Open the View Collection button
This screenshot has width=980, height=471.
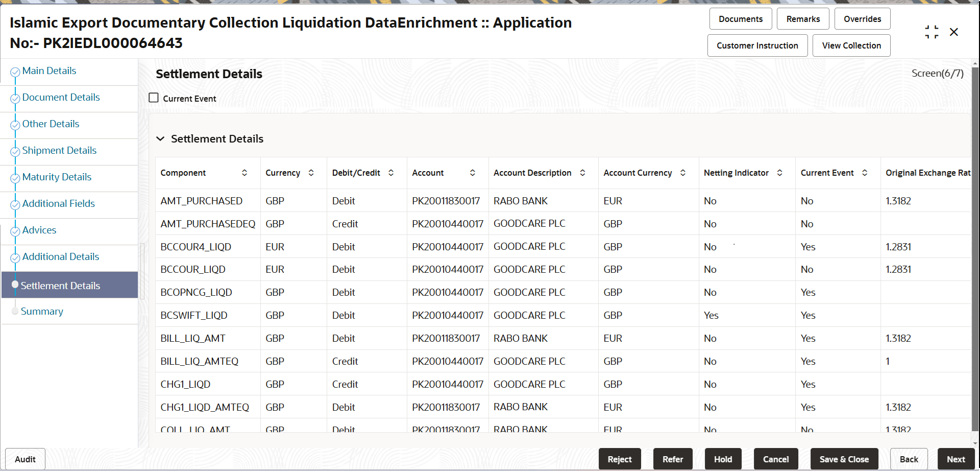tap(851, 45)
